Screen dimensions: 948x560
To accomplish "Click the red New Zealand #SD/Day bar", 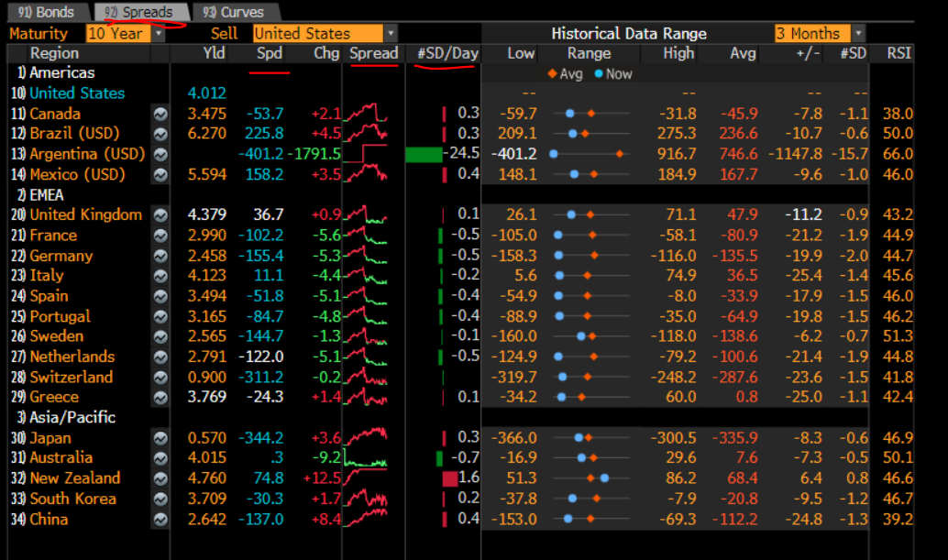I will 450,479.
